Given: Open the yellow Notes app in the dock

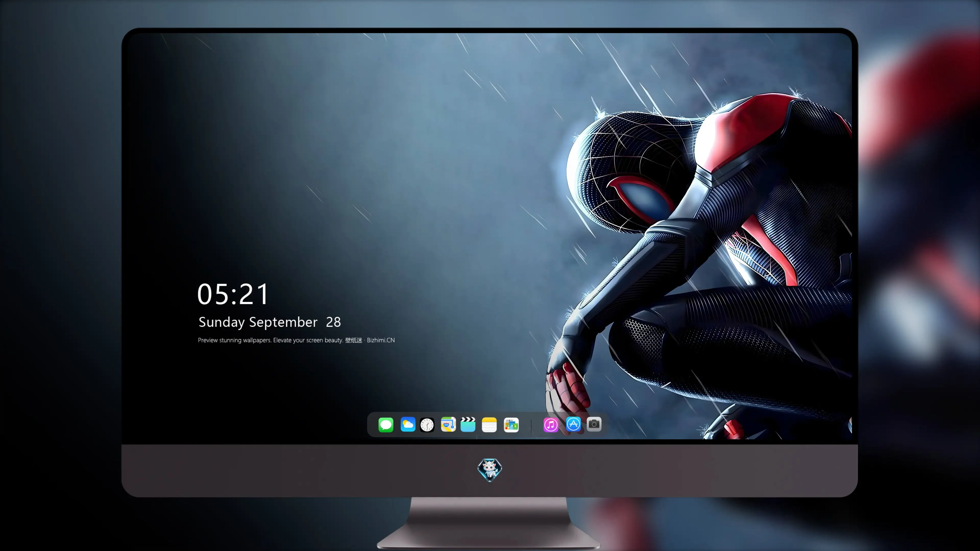Looking at the screenshot, I should (489, 425).
